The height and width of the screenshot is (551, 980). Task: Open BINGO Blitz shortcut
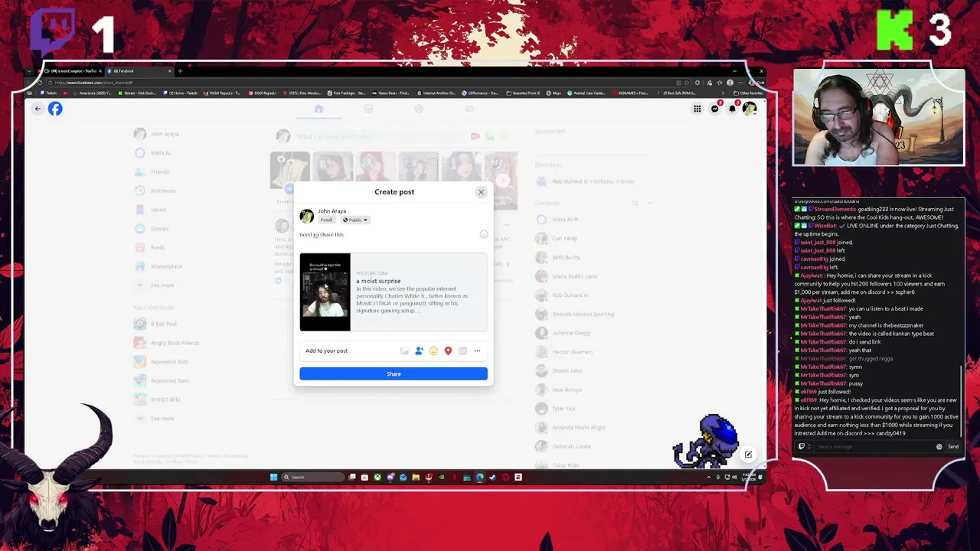[x=158, y=399]
